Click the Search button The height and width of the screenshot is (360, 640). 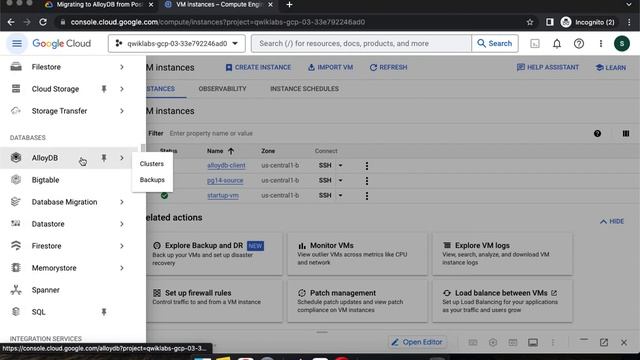tap(495, 43)
